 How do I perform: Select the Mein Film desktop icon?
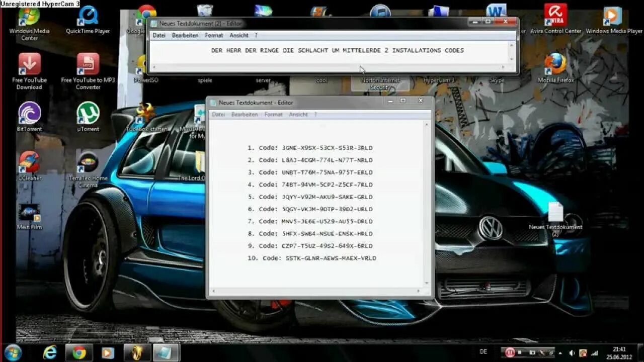coord(29,216)
